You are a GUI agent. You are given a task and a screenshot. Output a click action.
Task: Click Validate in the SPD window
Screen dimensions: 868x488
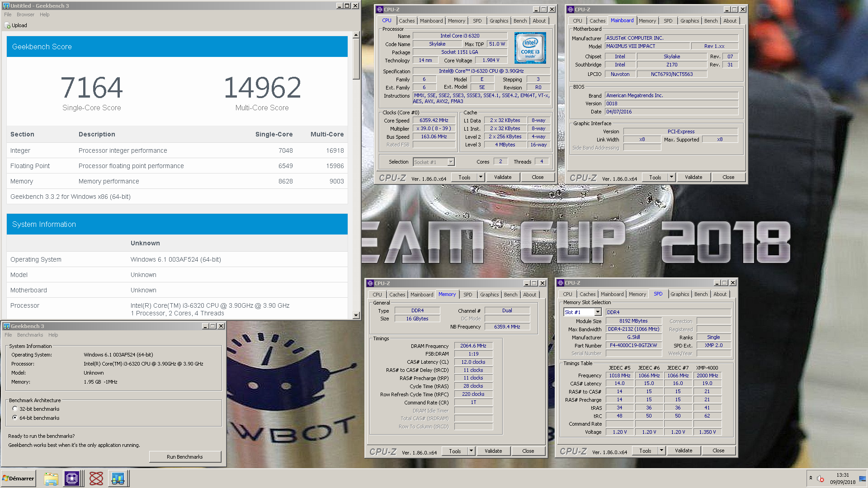(x=684, y=450)
